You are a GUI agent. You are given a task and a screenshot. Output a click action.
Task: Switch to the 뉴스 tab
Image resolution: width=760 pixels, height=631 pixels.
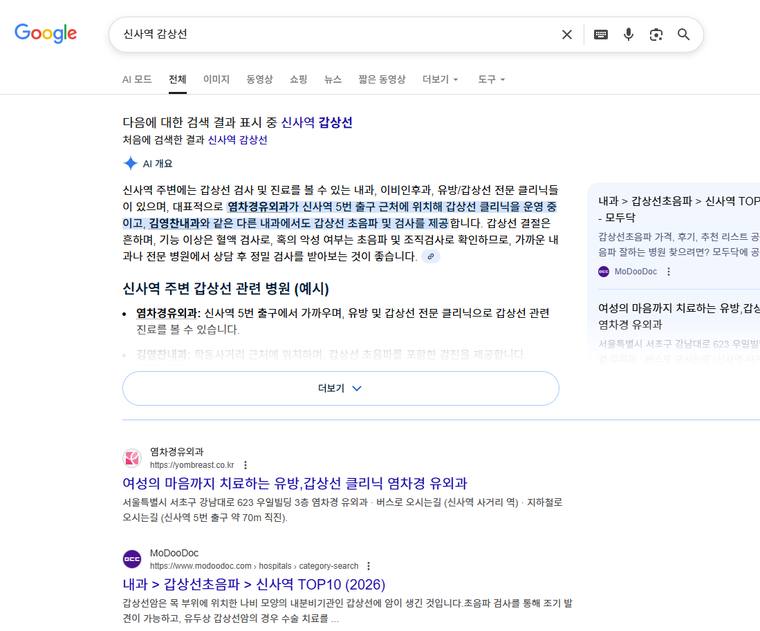[x=332, y=79]
